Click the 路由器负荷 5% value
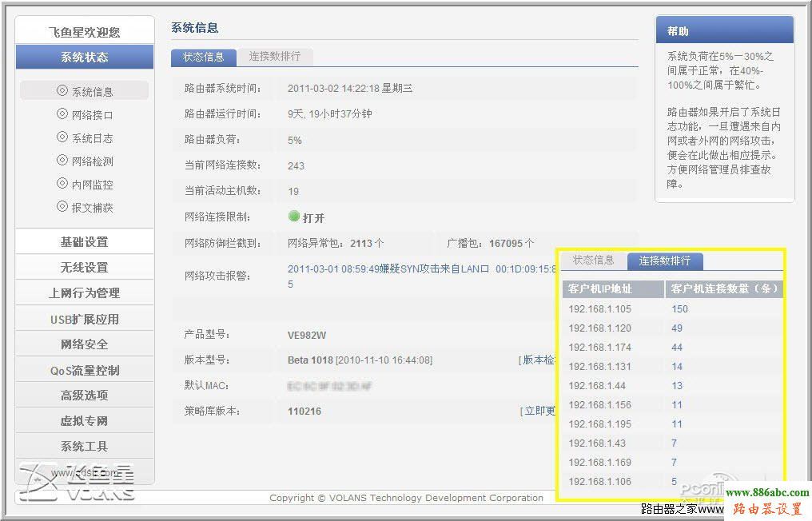Screen dimensions: 812x521 (x=294, y=140)
